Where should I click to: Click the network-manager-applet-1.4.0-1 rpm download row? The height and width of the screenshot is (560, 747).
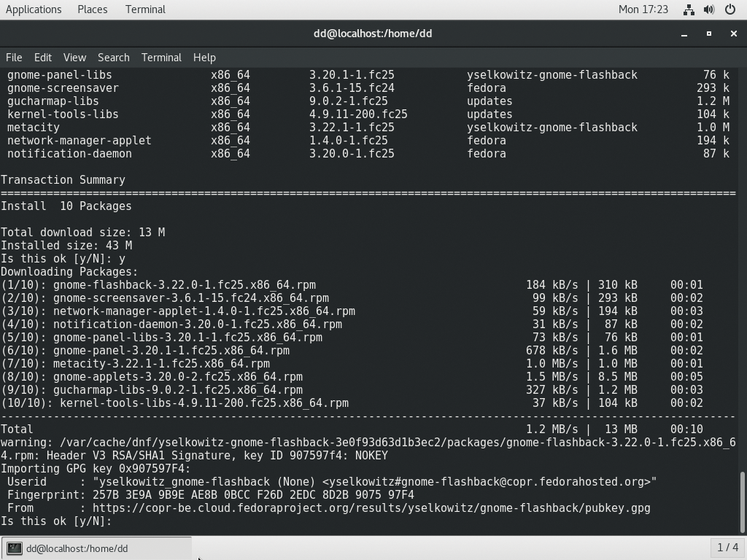(x=352, y=311)
